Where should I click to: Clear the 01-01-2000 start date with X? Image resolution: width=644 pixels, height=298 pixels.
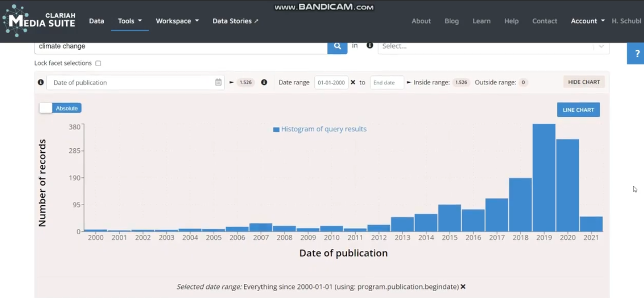pos(353,83)
